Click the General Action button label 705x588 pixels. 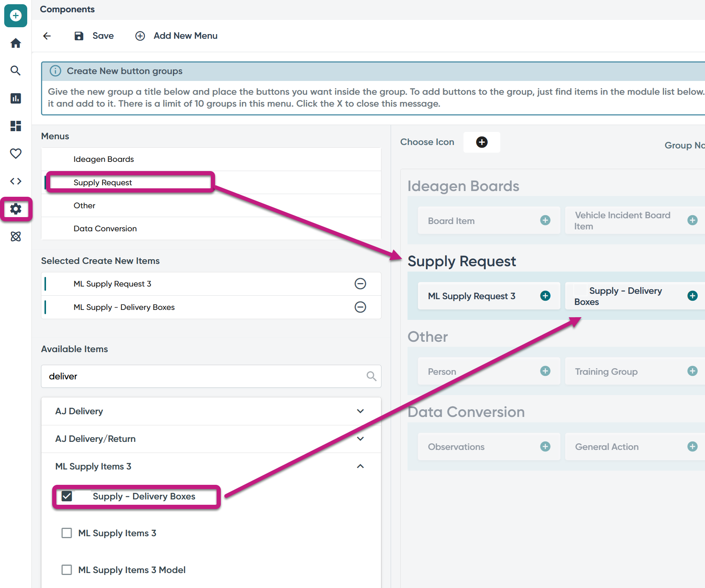tap(607, 447)
